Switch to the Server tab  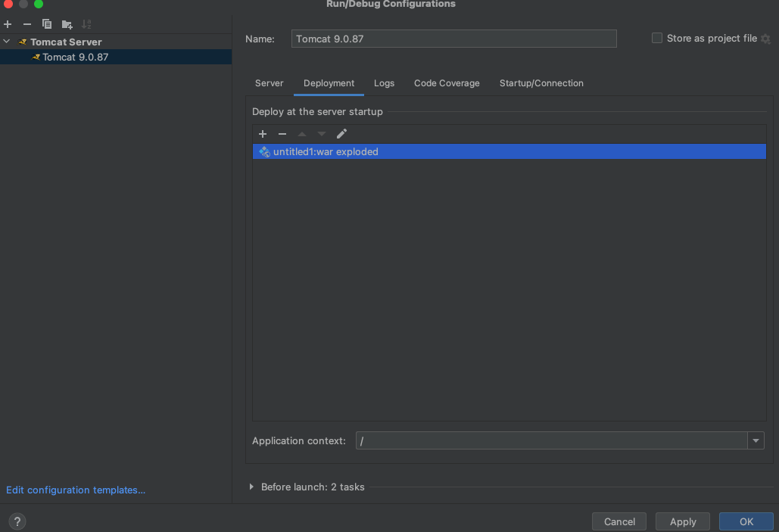click(269, 83)
